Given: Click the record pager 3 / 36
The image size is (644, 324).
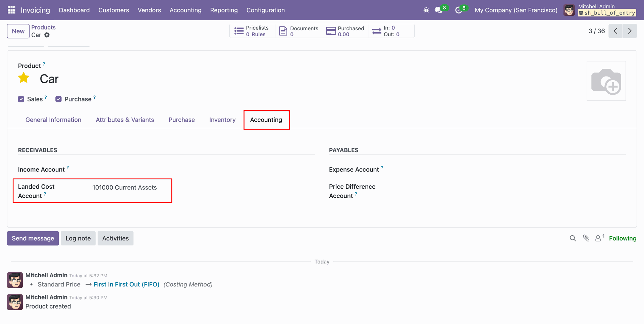Looking at the screenshot, I should coord(597,31).
